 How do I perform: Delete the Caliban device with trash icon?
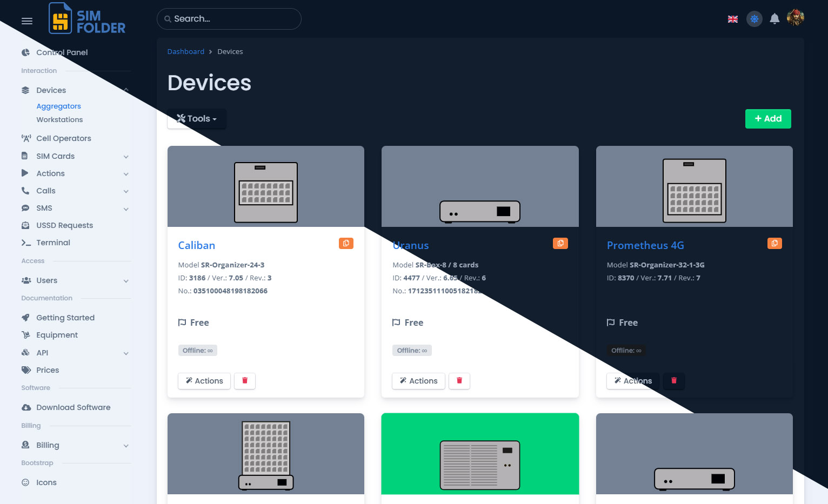point(245,381)
